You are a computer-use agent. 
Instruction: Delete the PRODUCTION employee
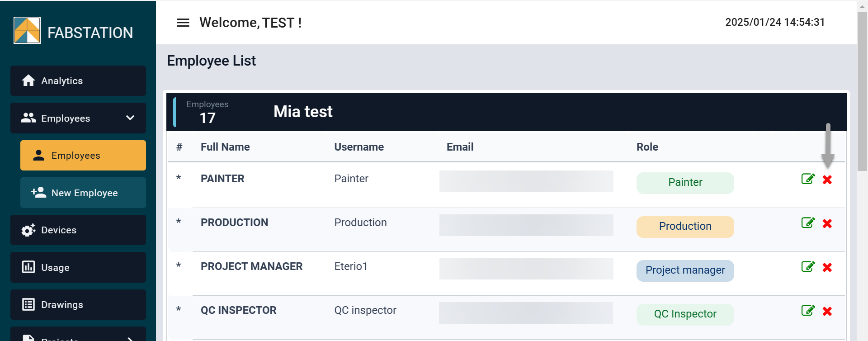pyautogui.click(x=827, y=223)
